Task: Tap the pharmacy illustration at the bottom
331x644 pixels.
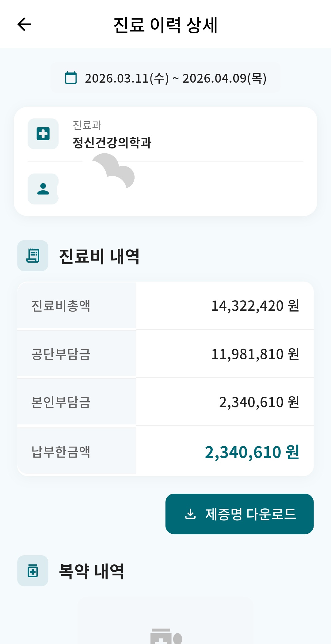Action: (166, 636)
